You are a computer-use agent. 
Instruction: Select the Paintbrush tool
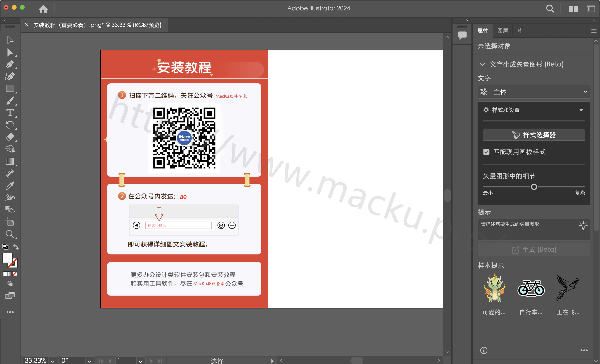coord(10,101)
